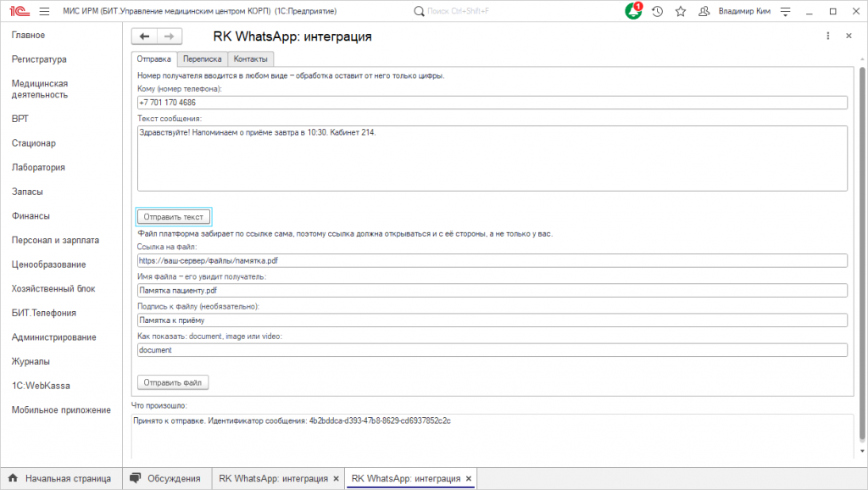Click scrollbar down arrow
Viewport: 868px width, 490px height.
coord(862,451)
